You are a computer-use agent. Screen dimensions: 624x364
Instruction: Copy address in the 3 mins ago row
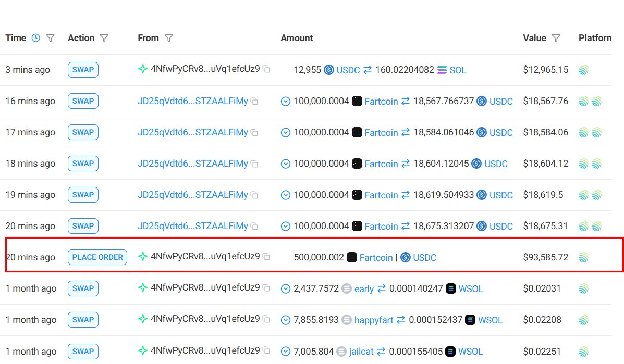point(266,69)
